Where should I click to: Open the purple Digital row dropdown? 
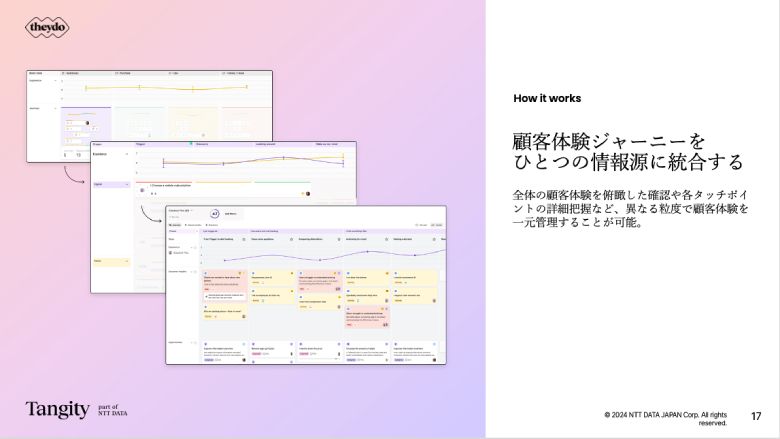(x=126, y=185)
